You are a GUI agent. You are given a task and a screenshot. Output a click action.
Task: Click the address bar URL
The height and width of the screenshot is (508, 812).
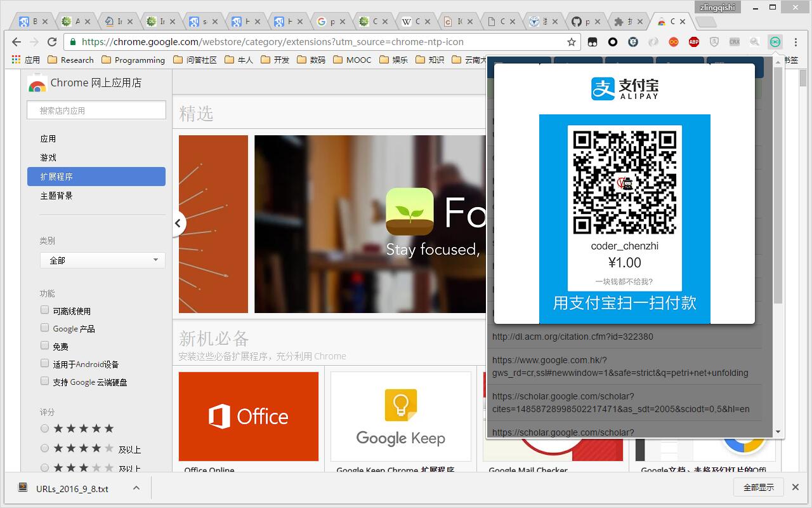[x=273, y=42]
